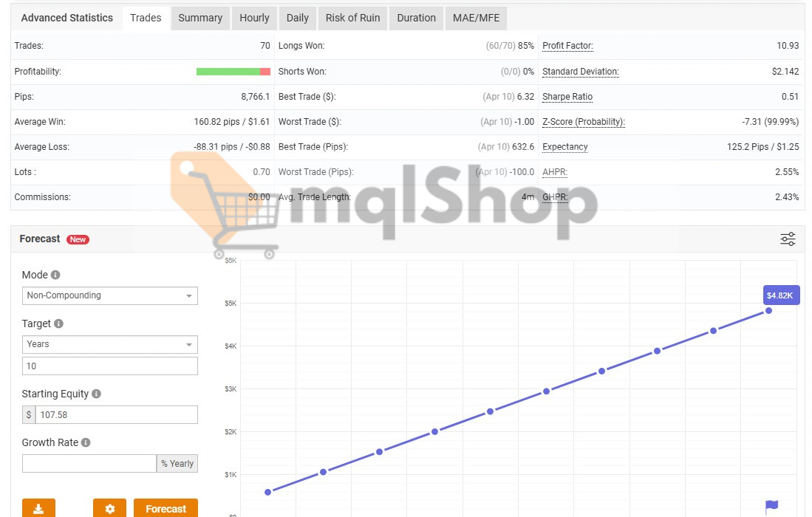Open the forecast filter sliders icon
Screen dimensions: 812x517
click(787, 239)
